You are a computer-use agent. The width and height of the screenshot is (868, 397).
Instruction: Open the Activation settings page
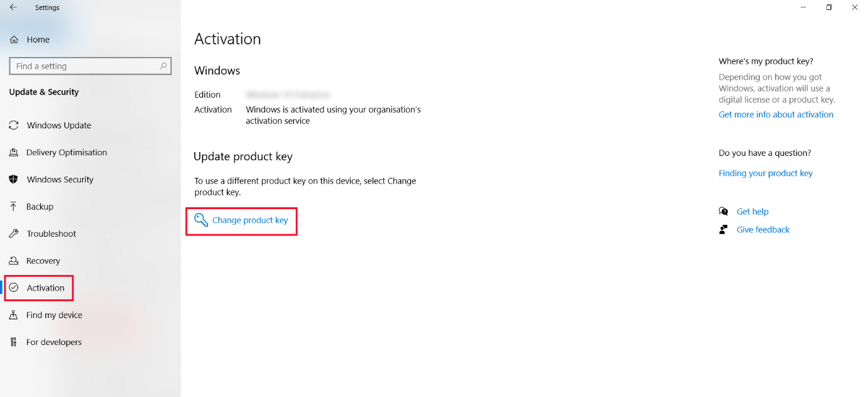coord(45,288)
